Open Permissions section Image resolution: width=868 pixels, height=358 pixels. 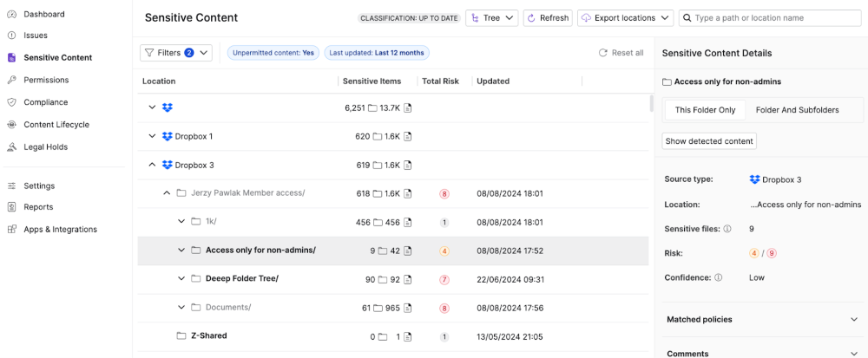[46, 80]
